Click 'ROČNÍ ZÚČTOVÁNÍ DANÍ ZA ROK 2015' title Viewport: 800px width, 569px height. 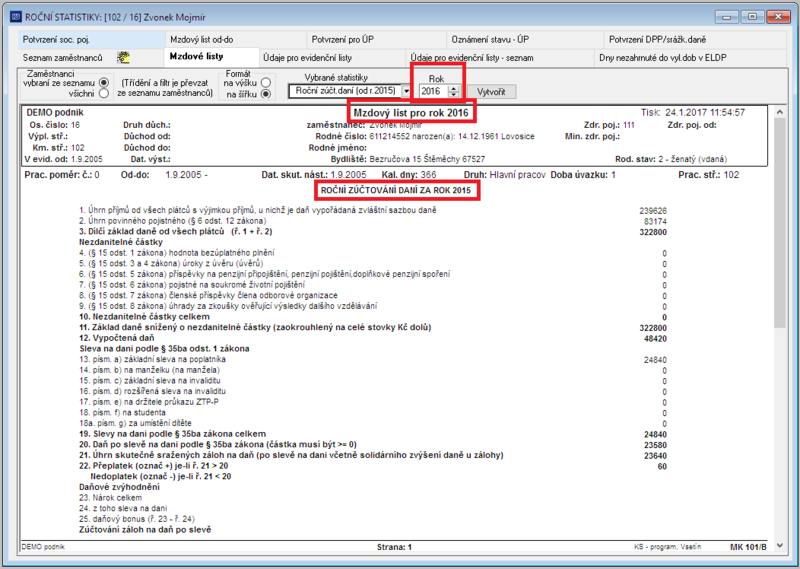point(396,190)
